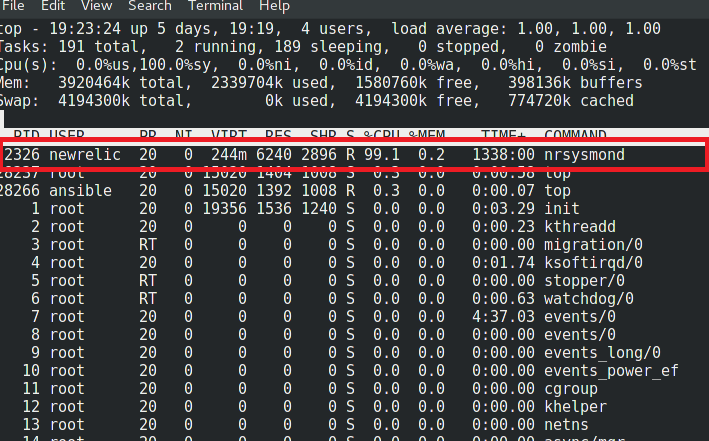Image resolution: width=709 pixels, height=441 pixels.
Task: Click the 99.1 CPU percentage value
Action: click(382, 155)
